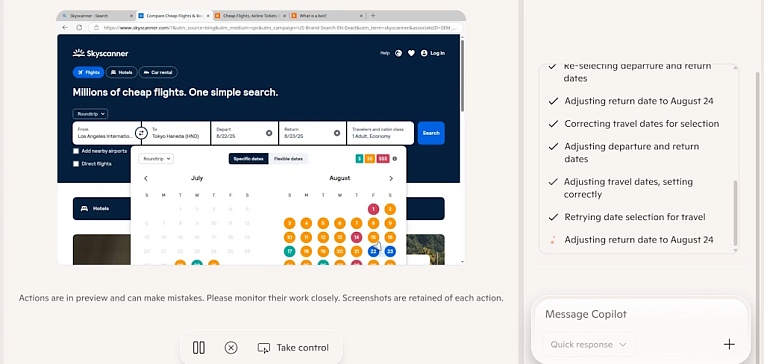Viewport: 764px width, 364px height.
Task: Swap origin and destination airports icon
Action: [141, 133]
